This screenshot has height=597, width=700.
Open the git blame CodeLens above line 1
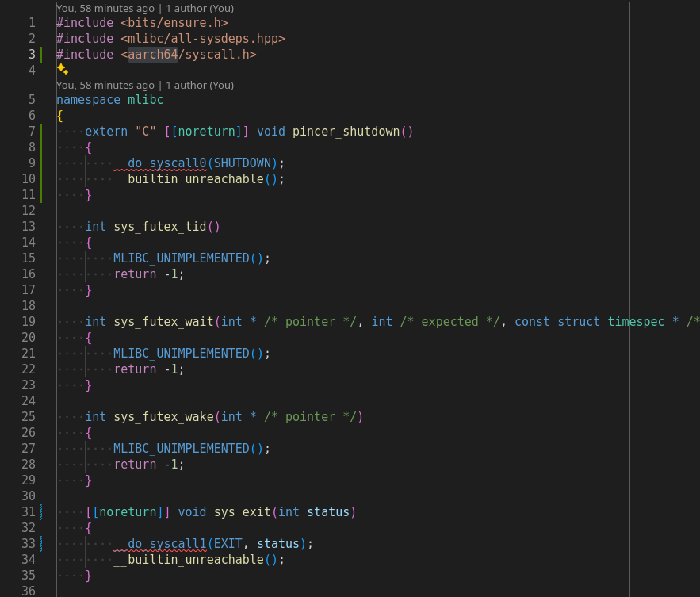145,9
